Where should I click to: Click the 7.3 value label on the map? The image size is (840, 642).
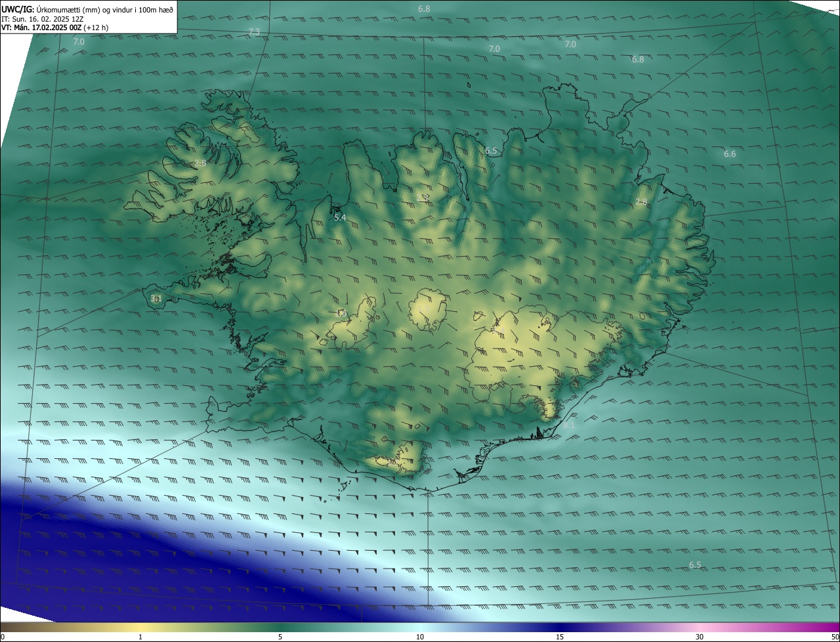click(x=254, y=32)
